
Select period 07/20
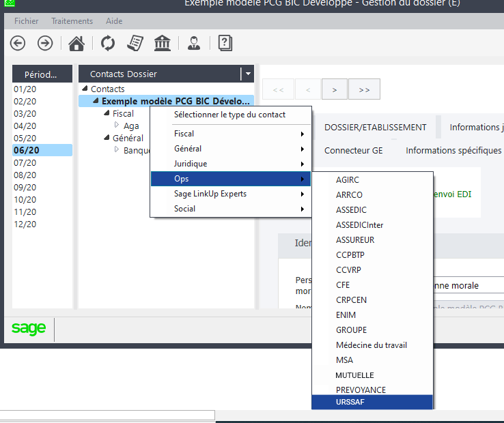(x=42, y=163)
